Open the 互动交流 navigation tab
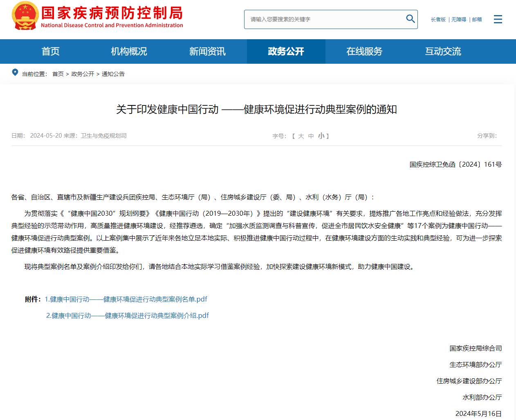516x420 pixels. (x=443, y=51)
